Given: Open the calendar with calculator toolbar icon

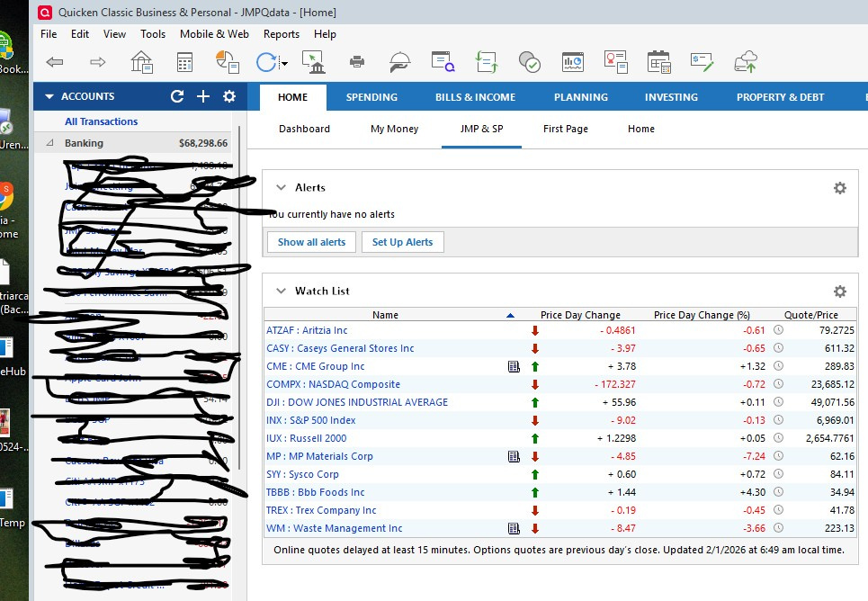Looking at the screenshot, I should (x=658, y=61).
